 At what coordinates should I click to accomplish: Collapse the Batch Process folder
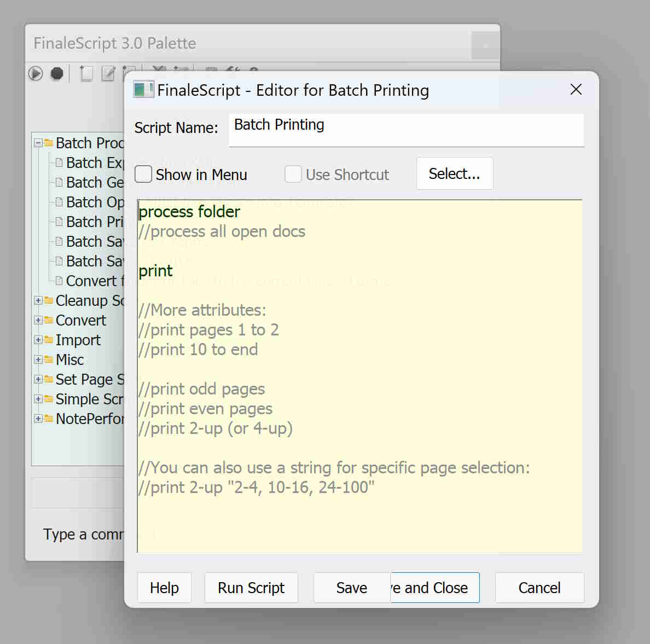coord(38,143)
